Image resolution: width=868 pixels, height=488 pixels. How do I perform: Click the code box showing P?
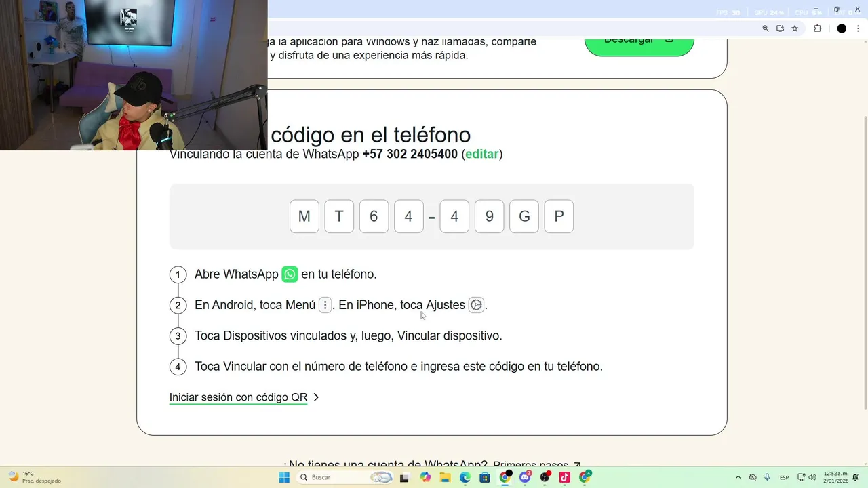[559, 216]
